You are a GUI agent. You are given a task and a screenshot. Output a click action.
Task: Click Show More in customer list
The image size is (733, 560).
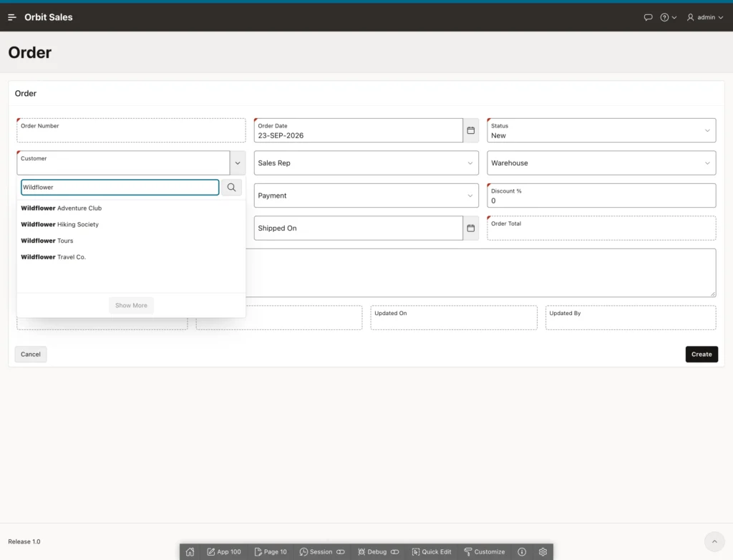tap(132, 306)
